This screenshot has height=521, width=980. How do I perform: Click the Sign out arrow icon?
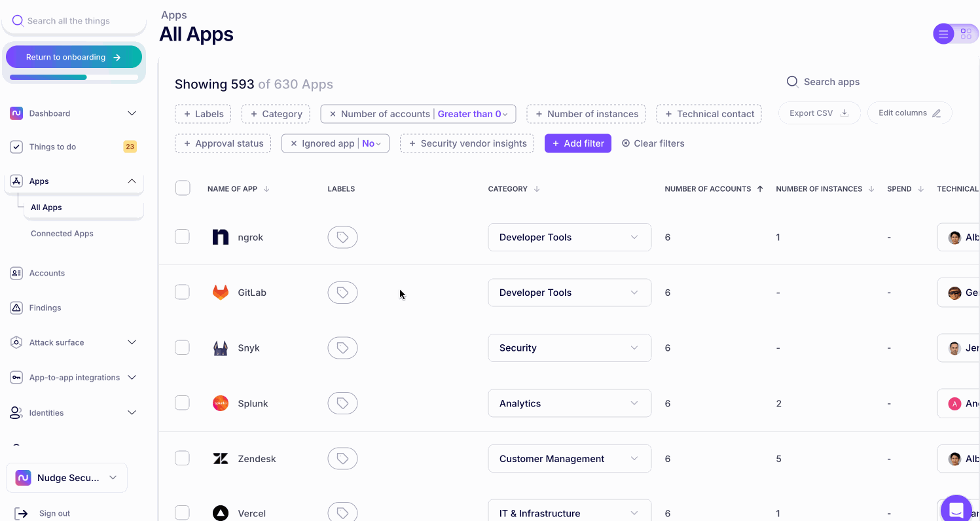pos(22,513)
